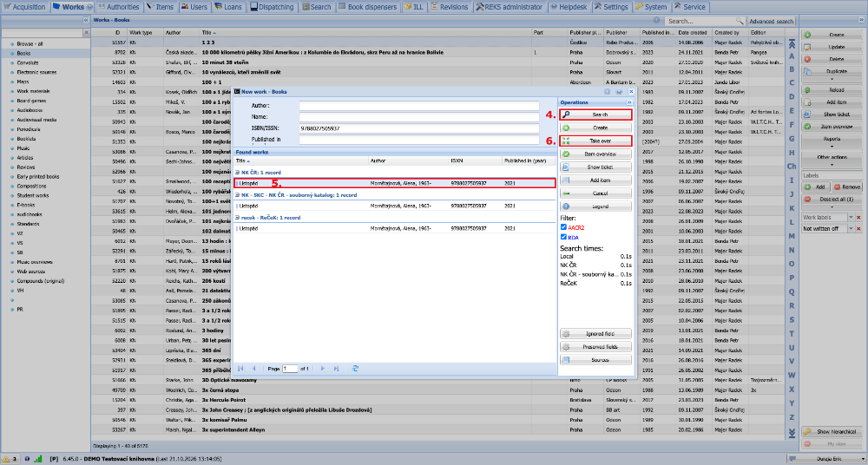This screenshot has width=868, height=465.
Task: Go to last page in Found works
Action: [x=336, y=369]
